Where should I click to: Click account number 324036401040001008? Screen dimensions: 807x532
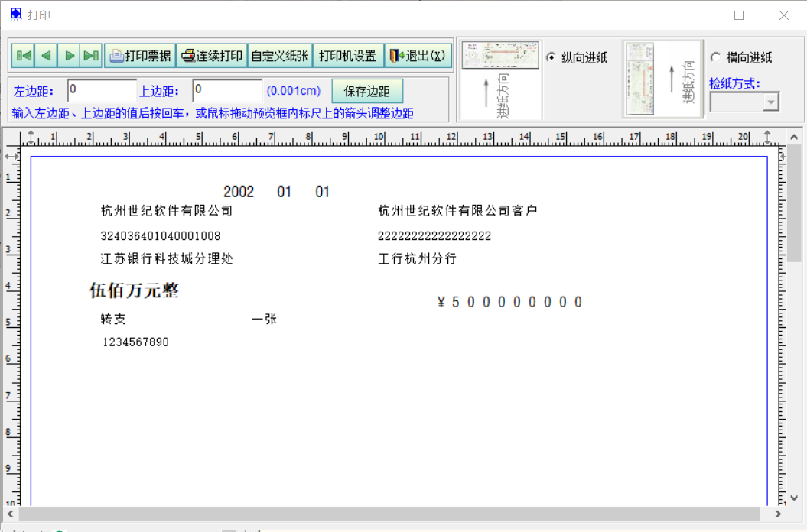161,236
